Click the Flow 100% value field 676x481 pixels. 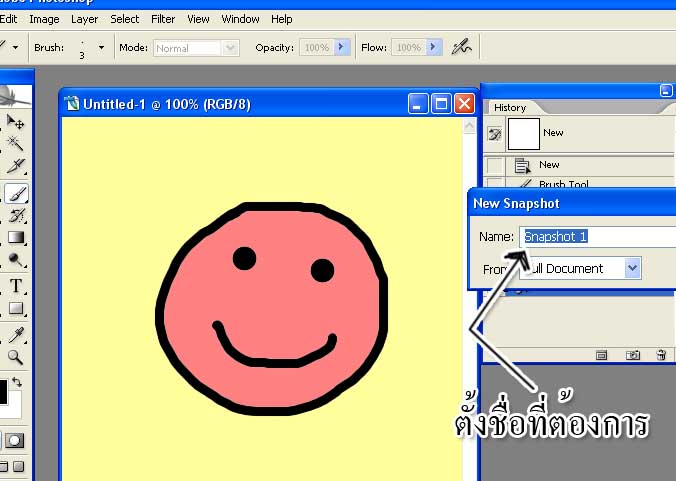[408, 47]
